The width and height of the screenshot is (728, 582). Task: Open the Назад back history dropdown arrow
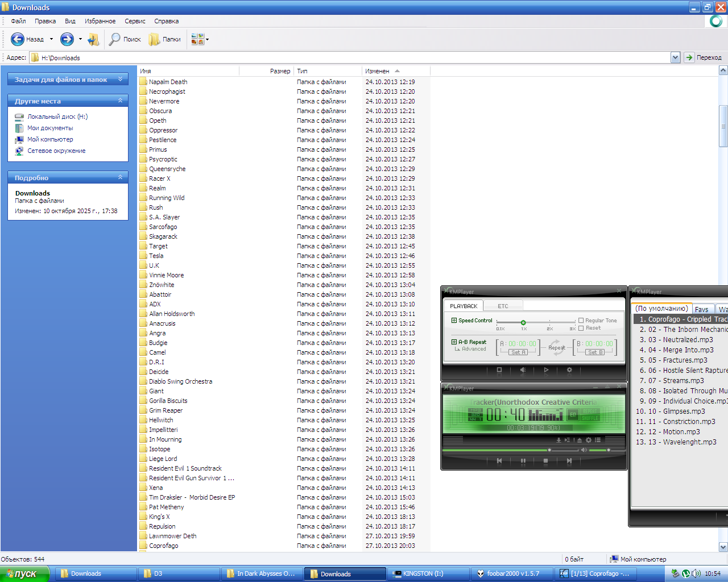click(51, 39)
